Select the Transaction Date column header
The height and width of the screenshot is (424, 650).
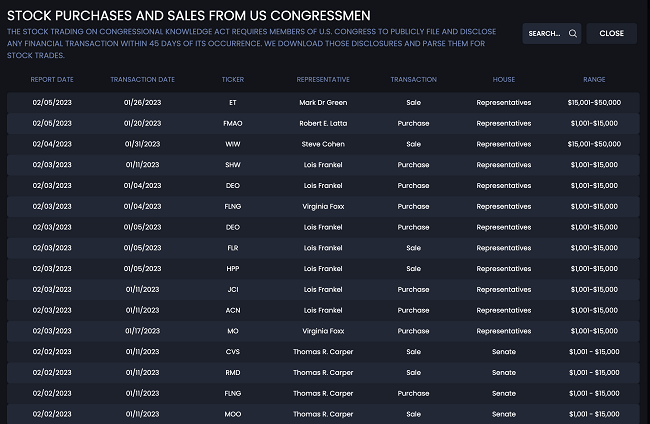pyautogui.click(x=142, y=80)
